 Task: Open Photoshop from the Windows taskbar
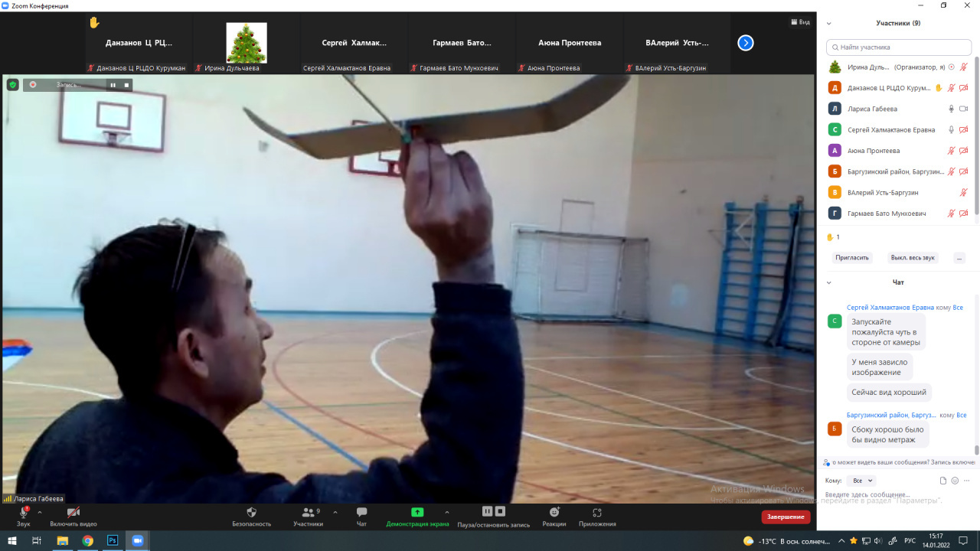pos(113,540)
